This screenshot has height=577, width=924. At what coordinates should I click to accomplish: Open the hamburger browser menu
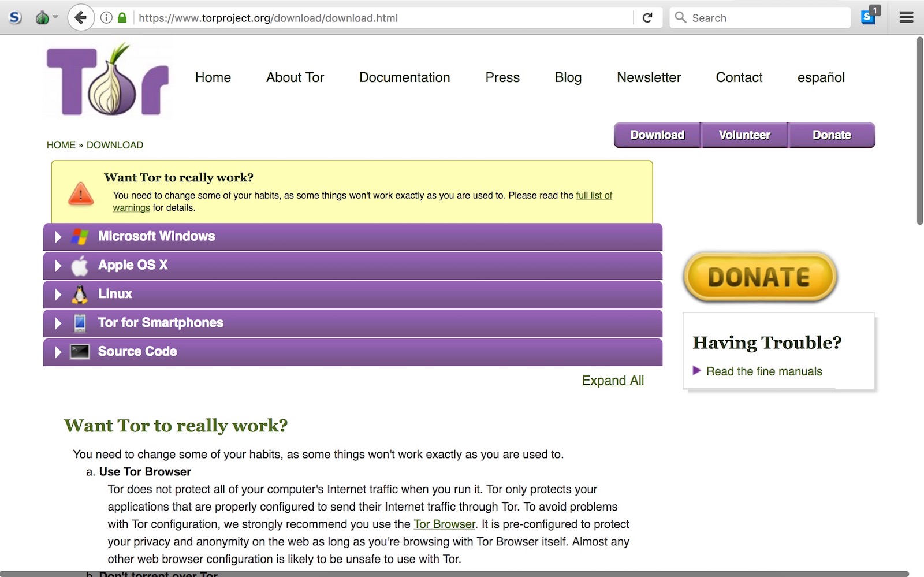(906, 17)
